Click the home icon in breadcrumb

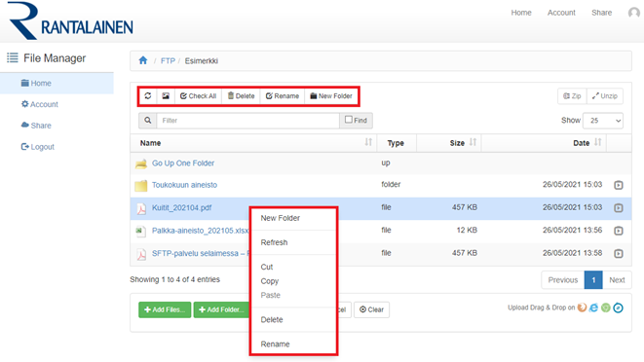coord(143,60)
